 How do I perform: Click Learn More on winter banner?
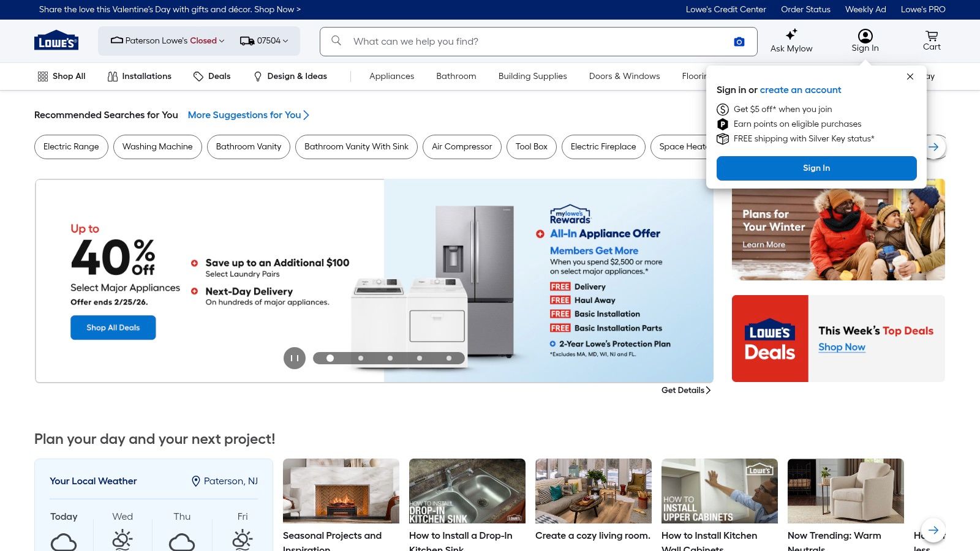(764, 245)
